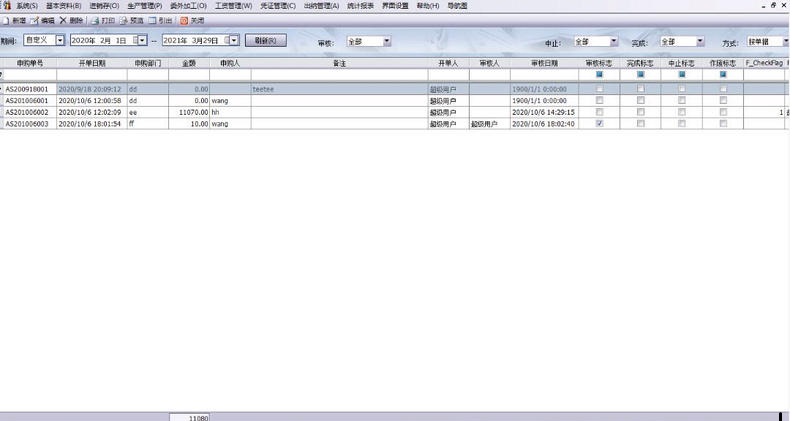
Task: Click the 引出 (Export) toolbar icon
Action: click(x=152, y=21)
